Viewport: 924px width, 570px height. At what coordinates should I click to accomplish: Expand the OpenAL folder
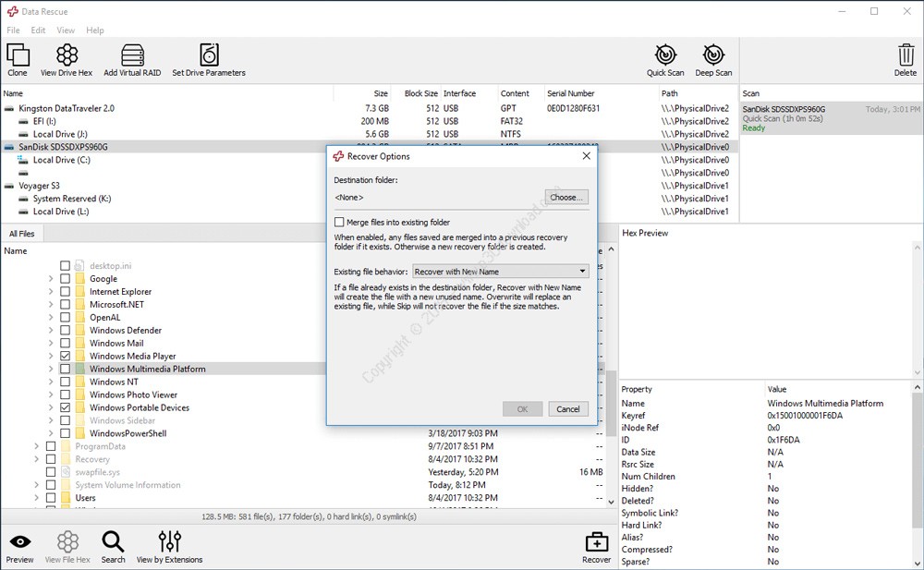point(51,318)
